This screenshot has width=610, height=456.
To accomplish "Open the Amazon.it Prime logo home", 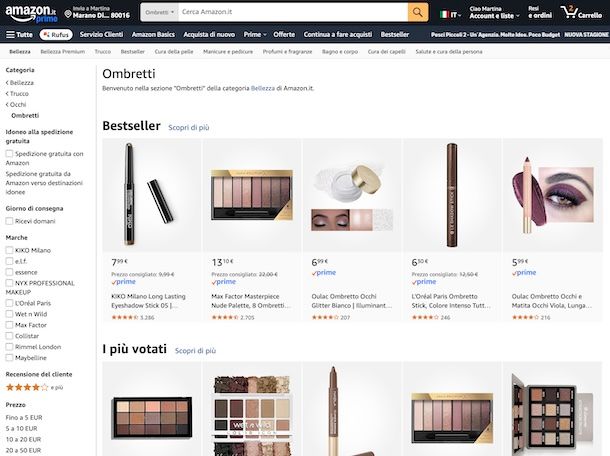I will click(31, 14).
